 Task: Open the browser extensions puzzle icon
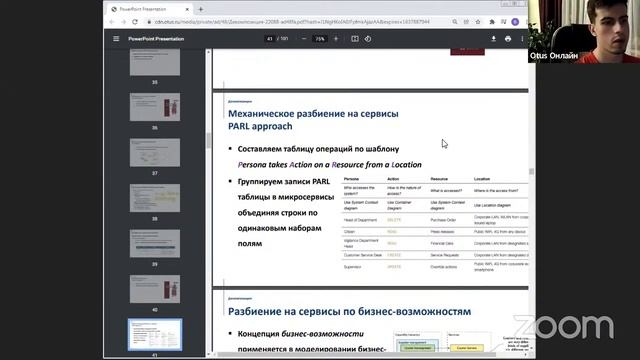click(x=492, y=22)
